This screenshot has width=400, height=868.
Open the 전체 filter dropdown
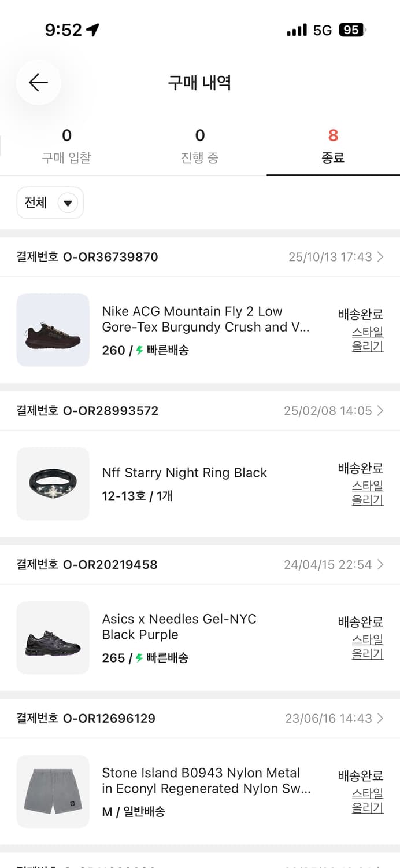(x=50, y=203)
